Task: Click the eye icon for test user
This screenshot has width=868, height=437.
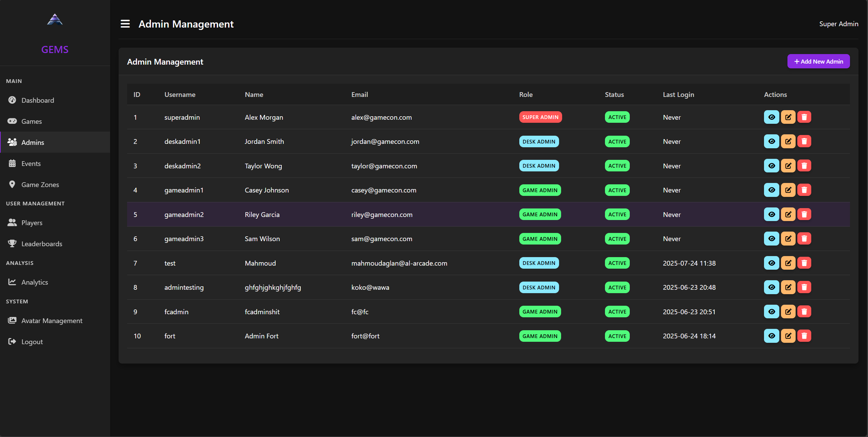Action: point(771,263)
